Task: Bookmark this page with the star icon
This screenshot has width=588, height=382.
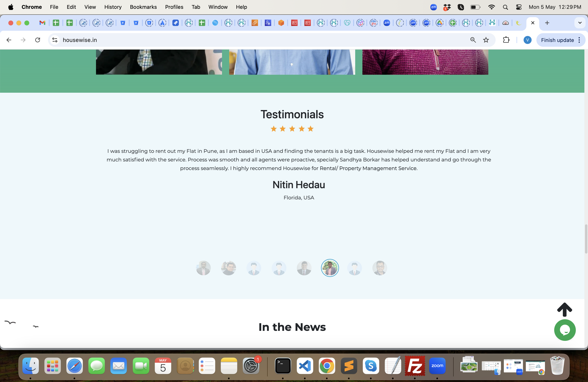Action: [486, 40]
